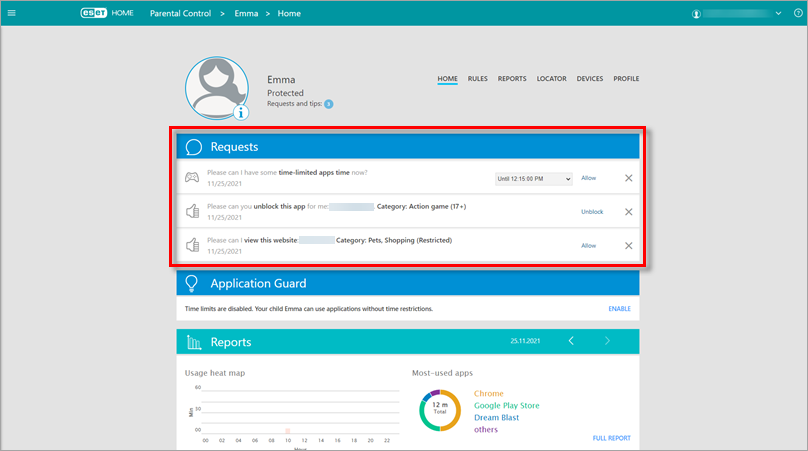
Task: Dismiss the unblock app request
Action: 628,212
